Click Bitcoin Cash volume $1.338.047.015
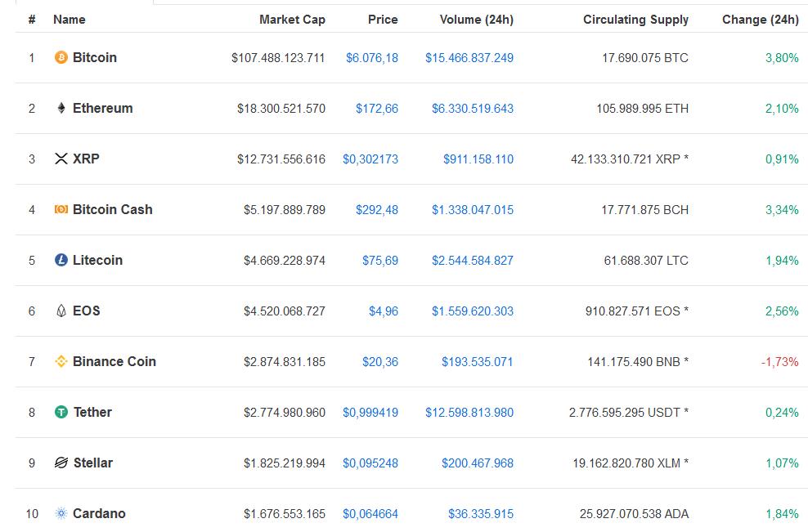 [473, 209]
